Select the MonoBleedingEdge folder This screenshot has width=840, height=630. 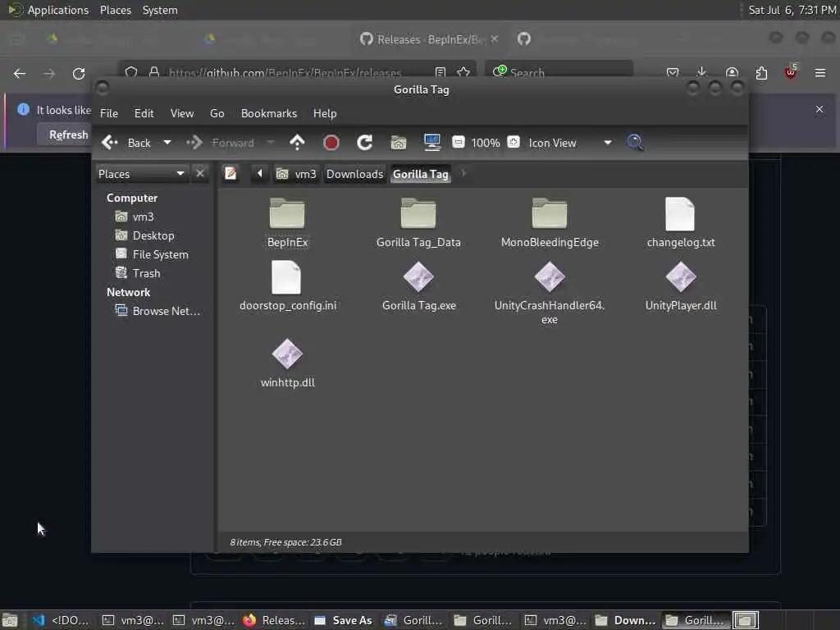tap(550, 223)
